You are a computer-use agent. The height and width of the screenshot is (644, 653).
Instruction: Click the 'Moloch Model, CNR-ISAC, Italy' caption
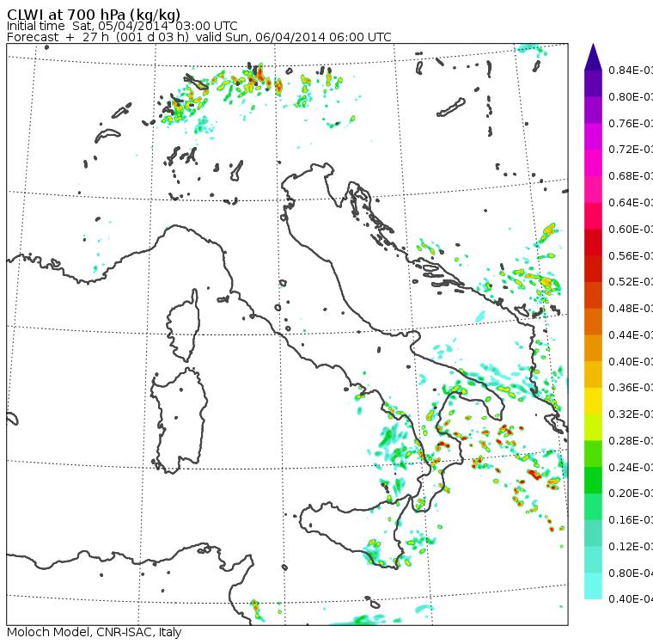click(x=95, y=632)
